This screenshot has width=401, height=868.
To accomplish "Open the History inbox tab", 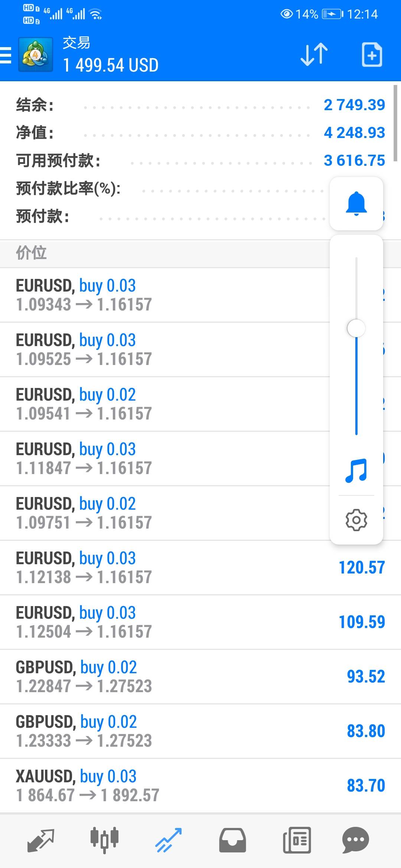I will (232, 840).
